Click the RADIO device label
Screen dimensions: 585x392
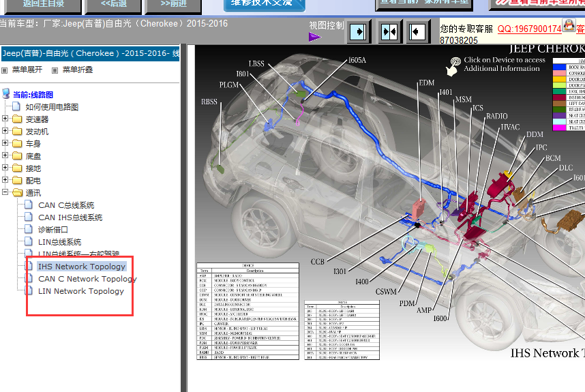(x=496, y=117)
